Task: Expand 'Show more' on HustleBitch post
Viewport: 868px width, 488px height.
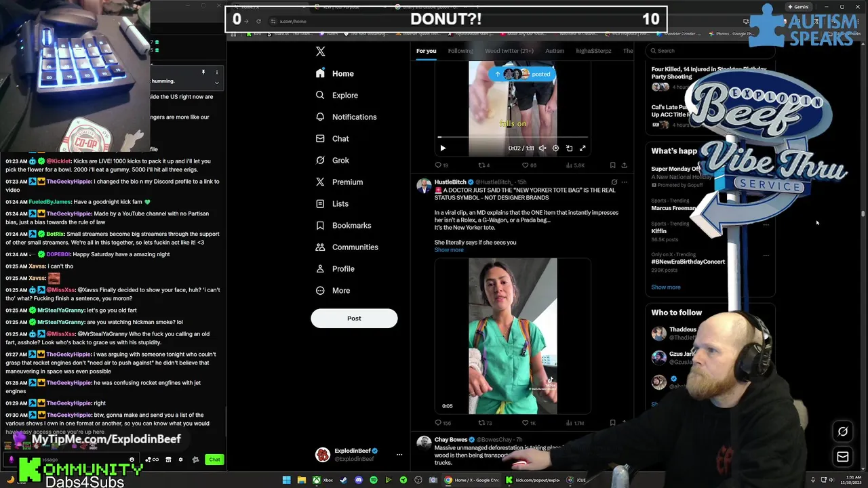Action: coord(449,250)
